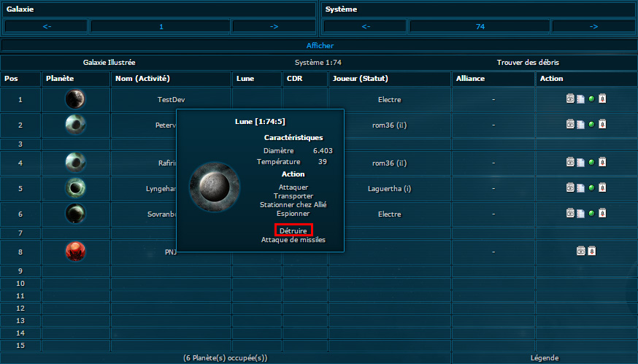Open the message icon in rom36's position 2 row
Image resolution: width=638 pixels, height=364 pixels.
click(x=580, y=125)
